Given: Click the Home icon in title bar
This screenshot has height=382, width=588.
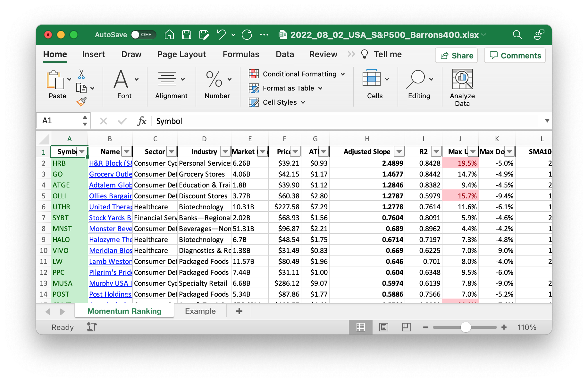Looking at the screenshot, I should coord(169,35).
